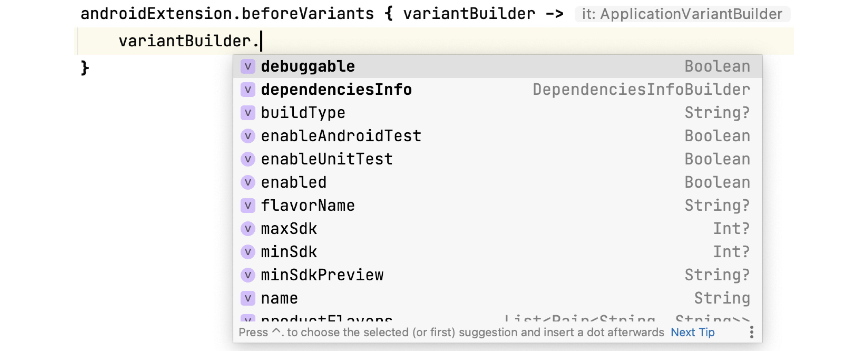The width and height of the screenshot is (868, 351).
Task: Select the enableUnitTest suggestion
Action: point(327,159)
